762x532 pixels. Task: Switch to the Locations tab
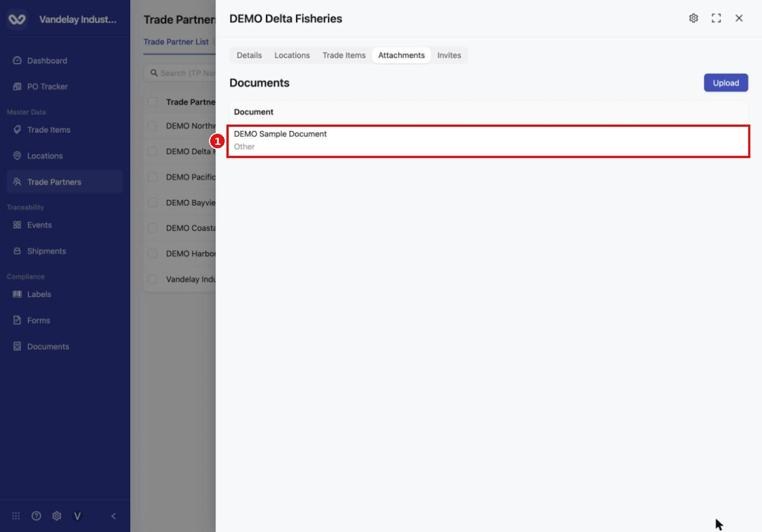point(292,55)
